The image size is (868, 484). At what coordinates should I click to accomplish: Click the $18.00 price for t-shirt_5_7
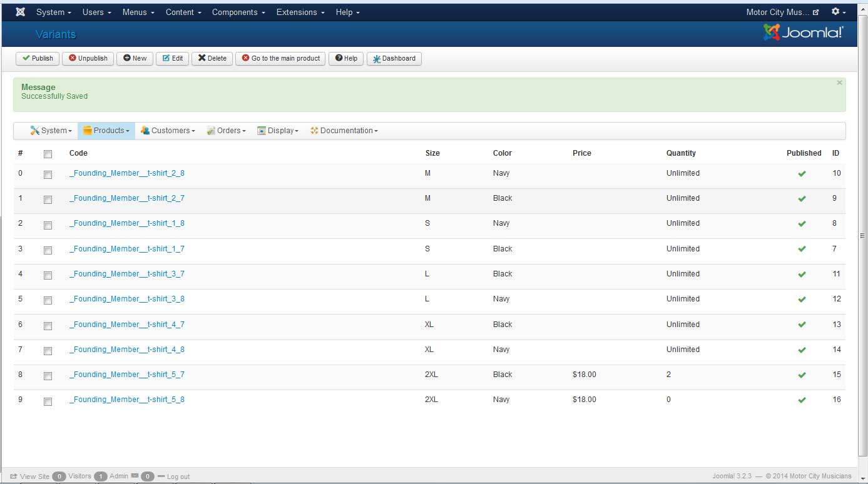(584, 375)
